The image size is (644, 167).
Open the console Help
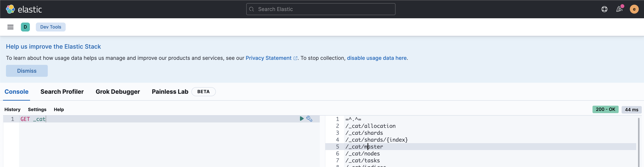coord(59,110)
